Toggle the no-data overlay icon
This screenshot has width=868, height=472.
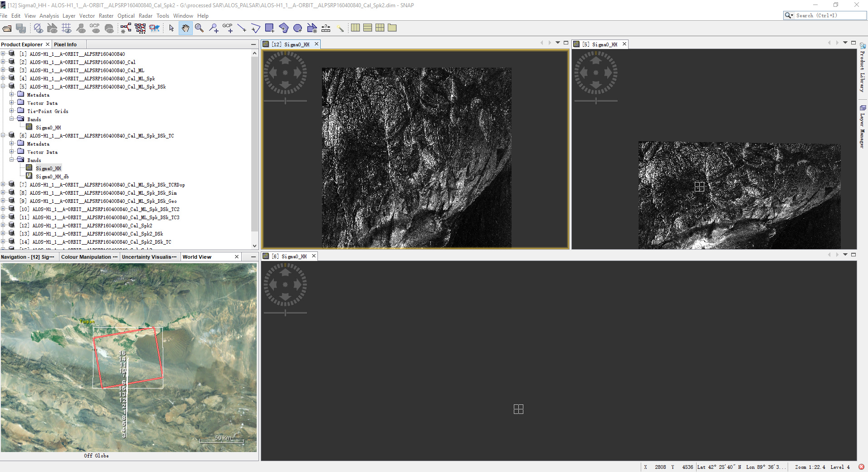pos(39,29)
